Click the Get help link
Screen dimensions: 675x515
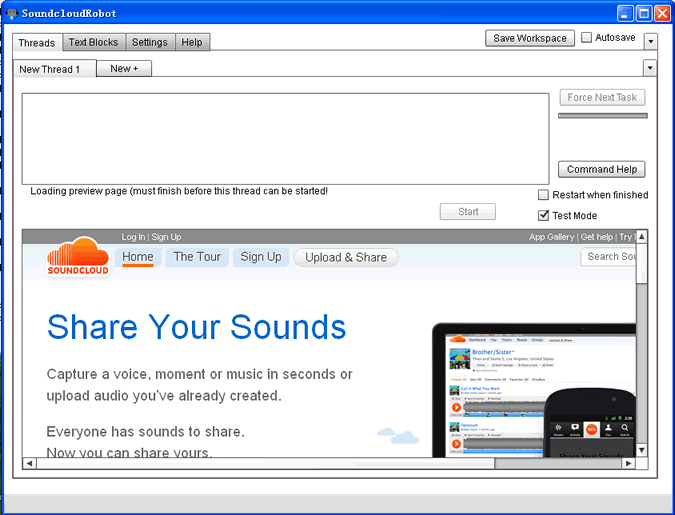(x=597, y=237)
